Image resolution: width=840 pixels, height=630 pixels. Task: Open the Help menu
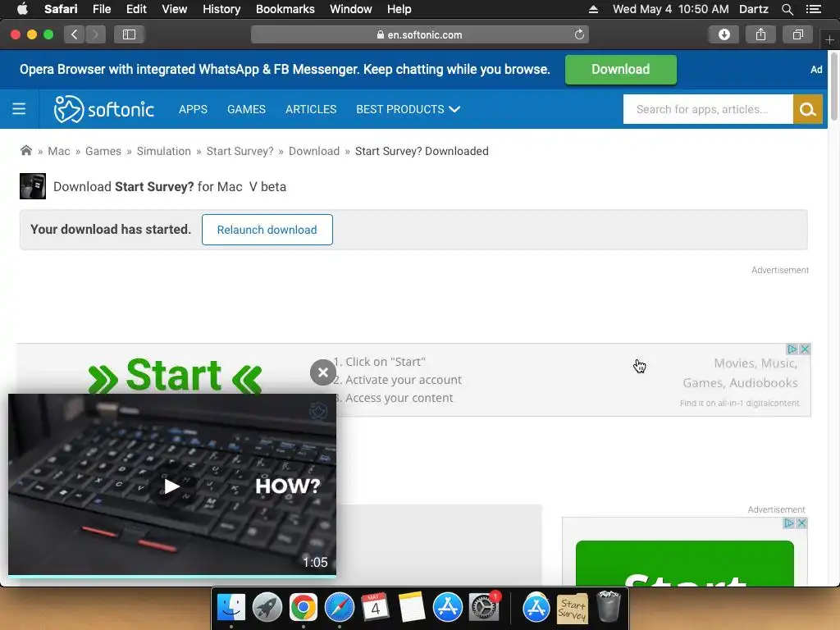399,9
